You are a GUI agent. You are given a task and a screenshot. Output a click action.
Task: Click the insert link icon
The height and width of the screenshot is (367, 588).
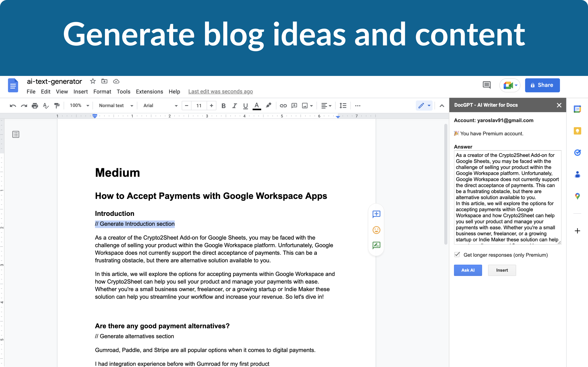pyautogui.click(x=283, y=106)
